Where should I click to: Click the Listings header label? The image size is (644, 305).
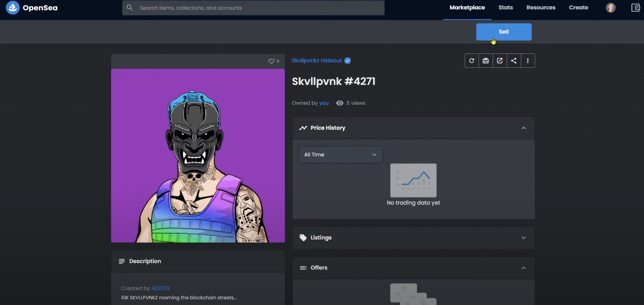point(321,238)
